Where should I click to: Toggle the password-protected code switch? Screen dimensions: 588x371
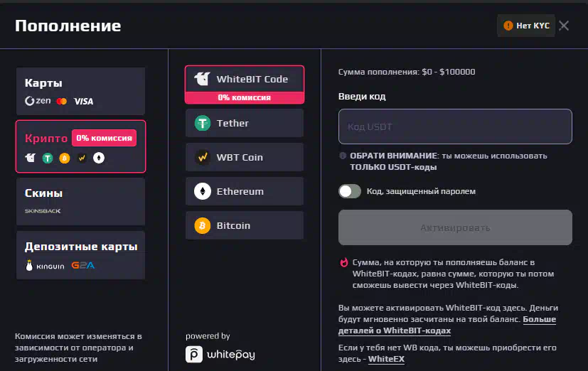click(350, 191)
